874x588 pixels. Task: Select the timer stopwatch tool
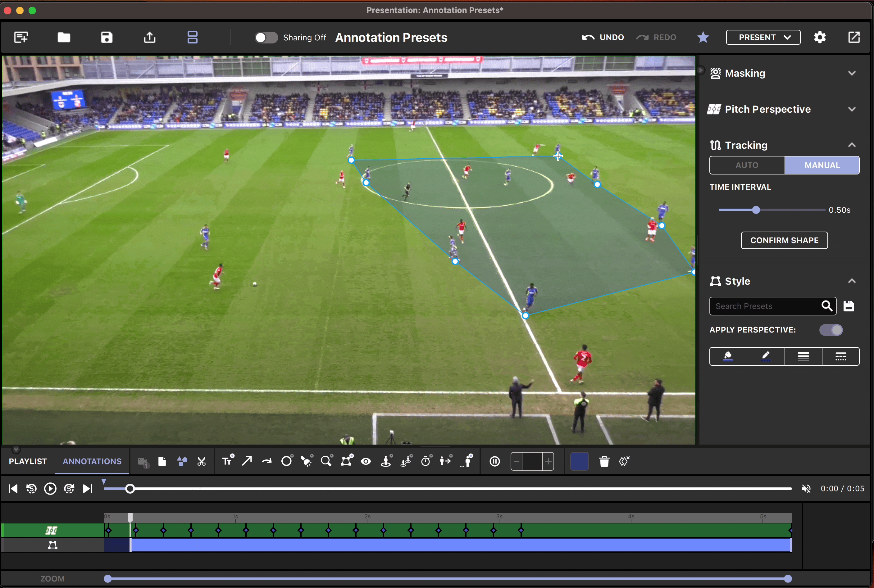click(x=426, y=460)
